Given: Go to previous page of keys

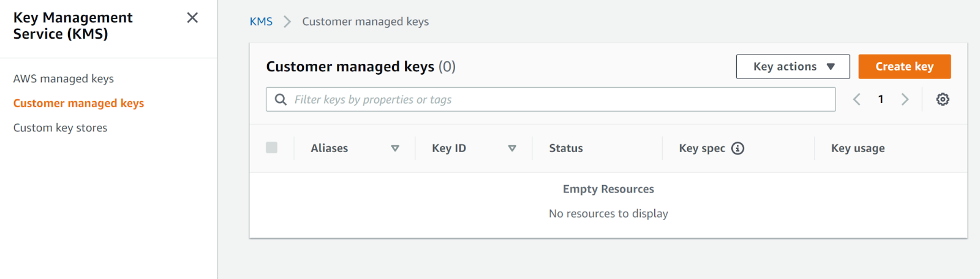Looking at the screenshot, I should pyautogui.click(x=857, y=99).
